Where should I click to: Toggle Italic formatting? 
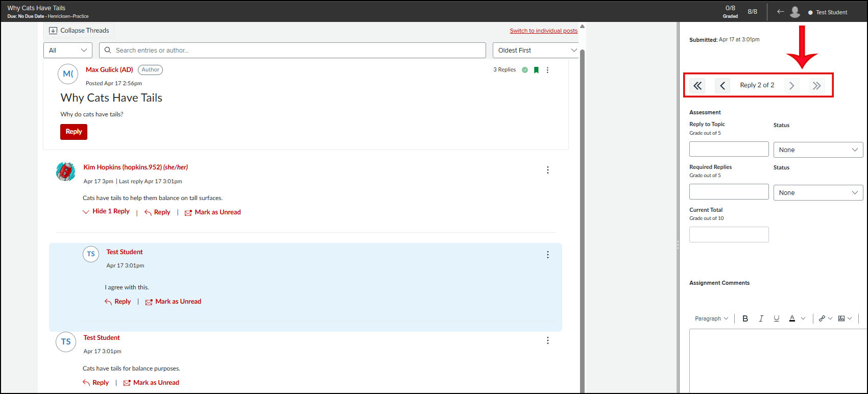click(761, 318)
